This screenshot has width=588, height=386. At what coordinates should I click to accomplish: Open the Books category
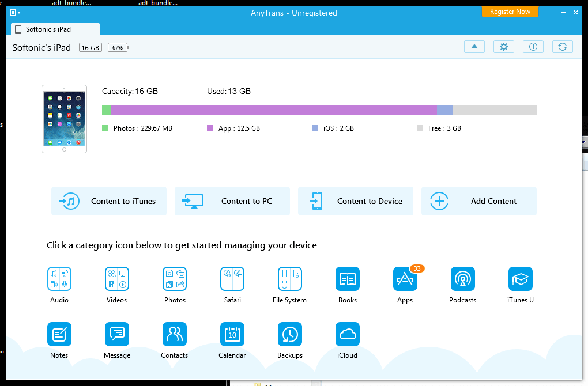click(348, 279)
